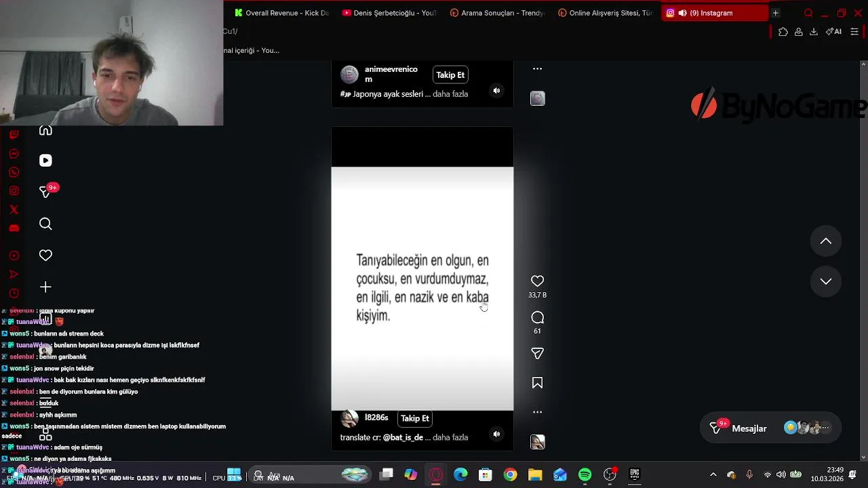The height and width of the screenshot is (488, 868).
Task: Open l8286s profile link
Action: coord(376,418)
